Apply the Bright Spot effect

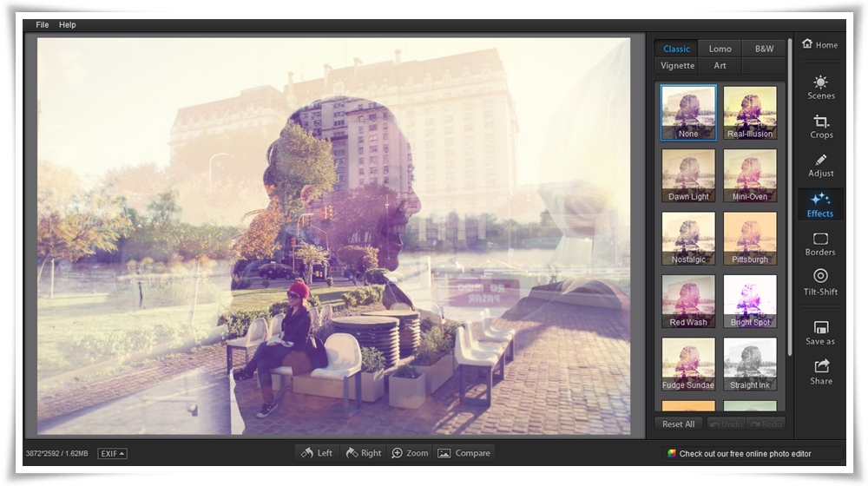[750, 301]
